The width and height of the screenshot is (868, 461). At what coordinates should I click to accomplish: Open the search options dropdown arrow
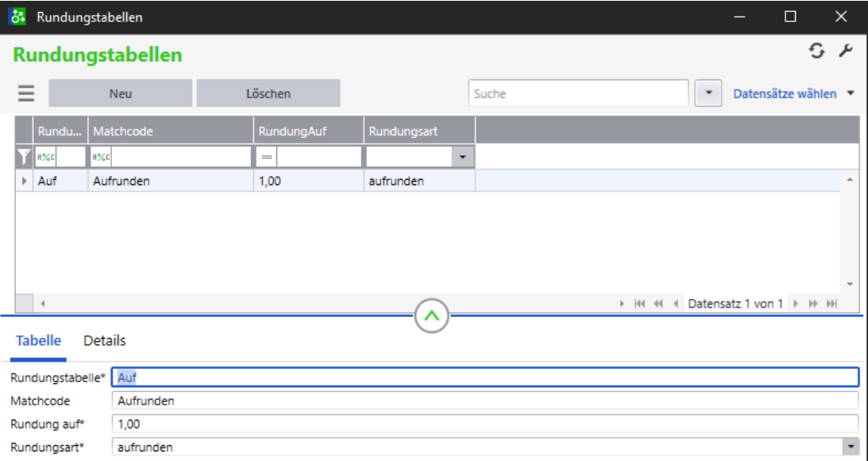tap(708, 94)
